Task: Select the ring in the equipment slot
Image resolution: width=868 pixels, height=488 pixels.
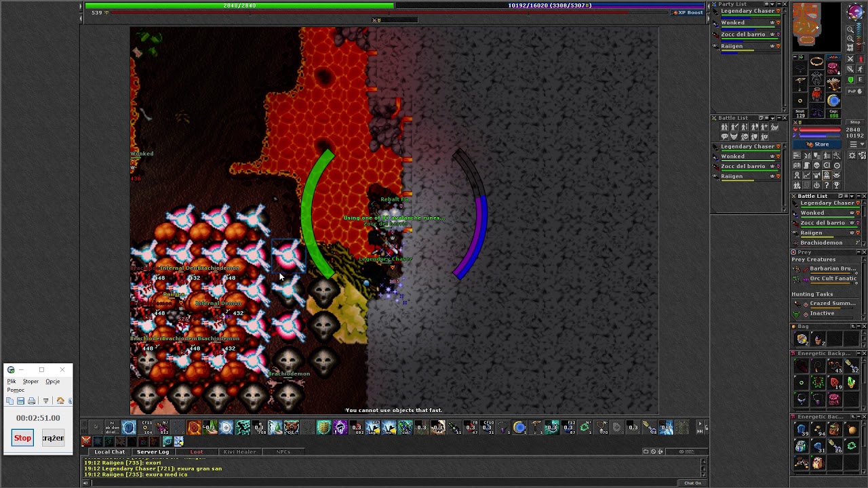Action: tap(800, 100)
